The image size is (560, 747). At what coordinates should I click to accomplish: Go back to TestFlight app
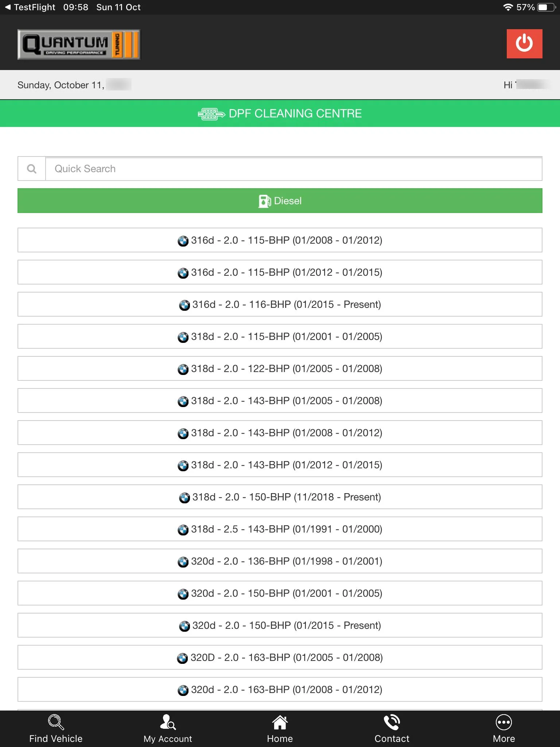[x=30, y=7]
